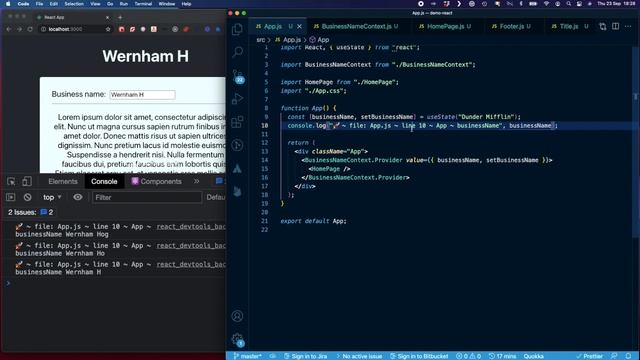Viewport: 640px width, 360px height.
Task: Toggle the console sidebar icon
Action: point(11,197)
